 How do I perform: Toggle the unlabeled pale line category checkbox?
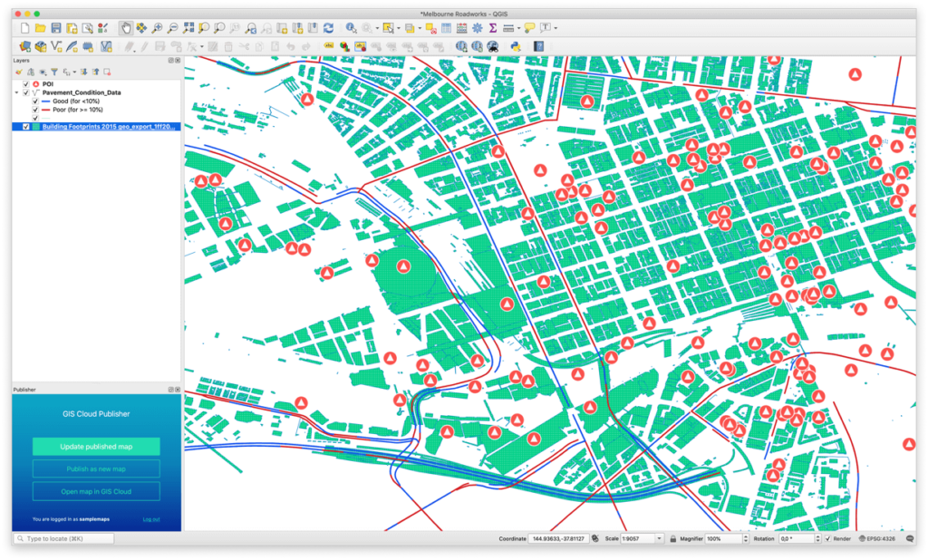[35, 118]
